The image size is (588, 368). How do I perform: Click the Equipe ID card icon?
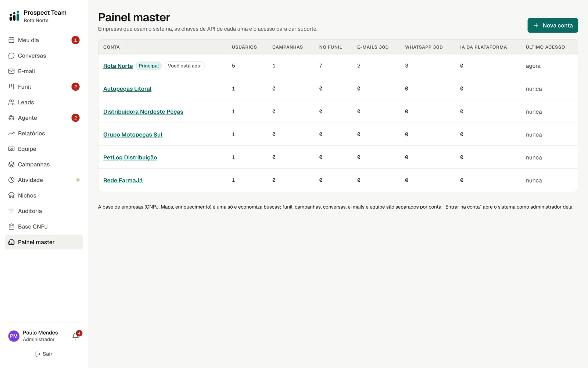(x=11, y=149)
